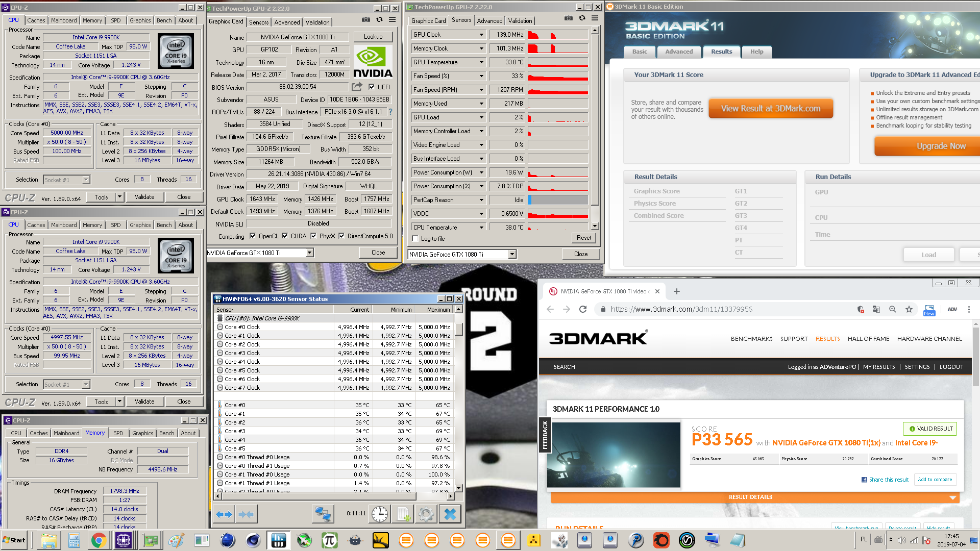The width and height of the screenshot is (980, 551).
Task: Click HWiNFO log file add icon
Action: pyautogui.click(x=403, y=514)
